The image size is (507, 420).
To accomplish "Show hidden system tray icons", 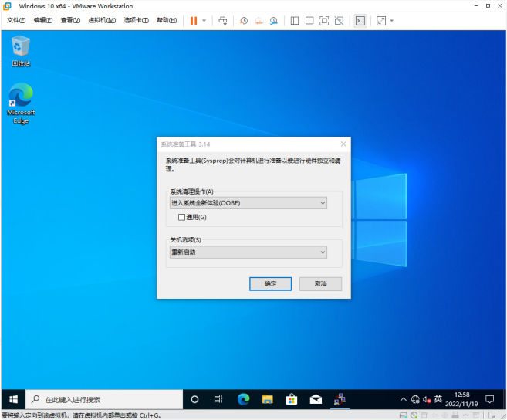I will pos(403,399).
